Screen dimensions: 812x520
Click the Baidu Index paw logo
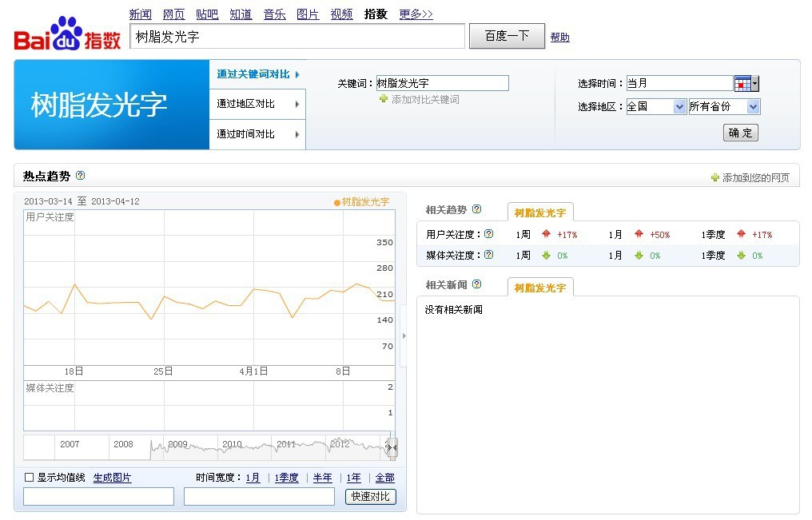coord(67,34)
